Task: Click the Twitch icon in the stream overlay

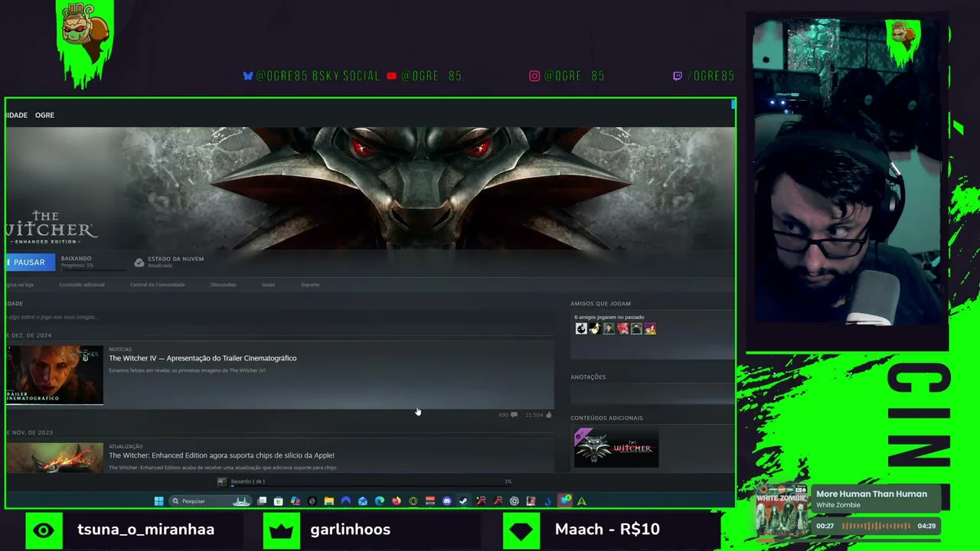Action: point(678,76)
